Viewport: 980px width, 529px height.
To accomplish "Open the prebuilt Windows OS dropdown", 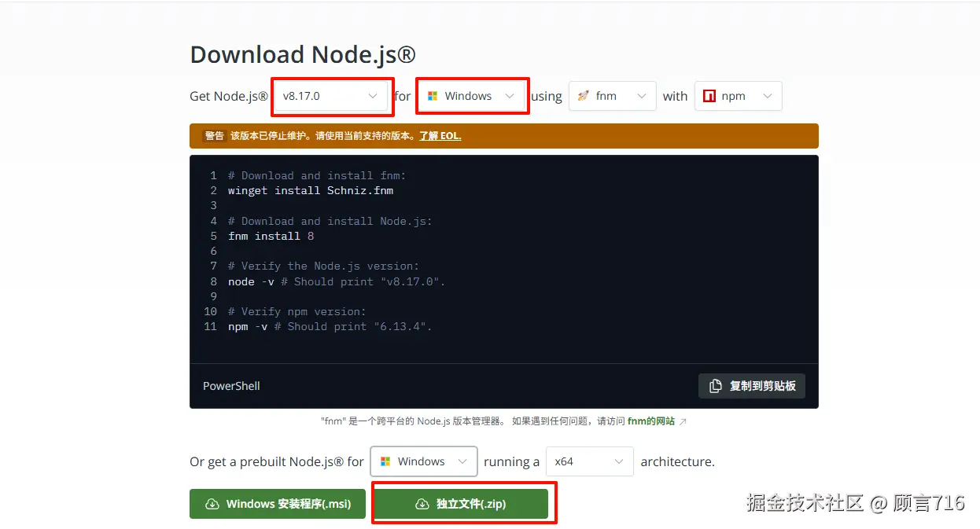I will coord(424,461).
